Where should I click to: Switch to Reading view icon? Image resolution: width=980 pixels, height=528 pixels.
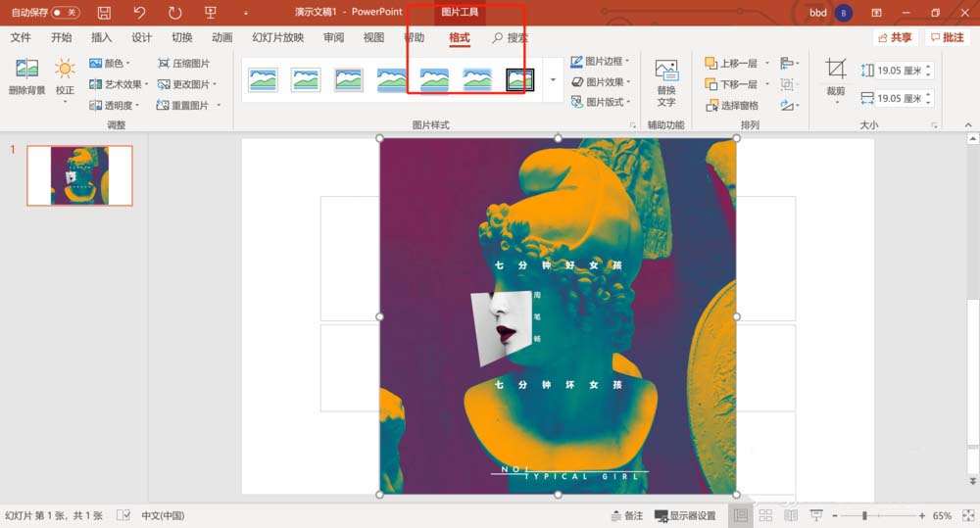pos(791,515)
